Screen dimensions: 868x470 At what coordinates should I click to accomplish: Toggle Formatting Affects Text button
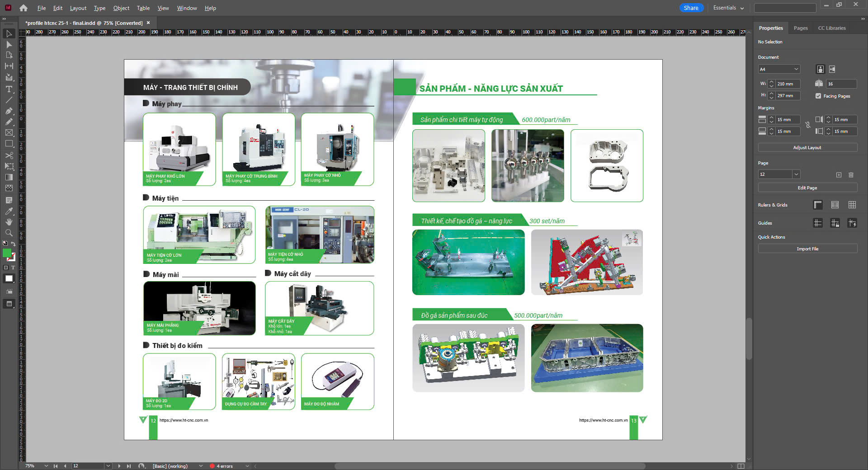tap(13, 268)
